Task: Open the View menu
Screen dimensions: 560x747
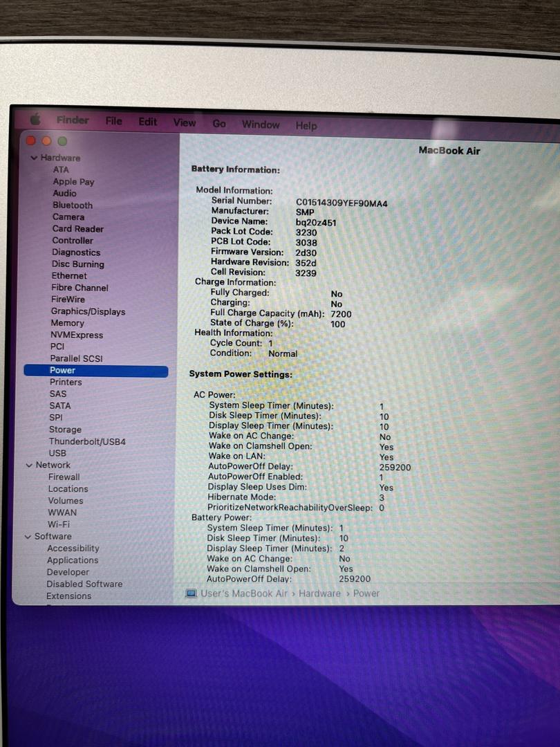Action: click(185, 123)
